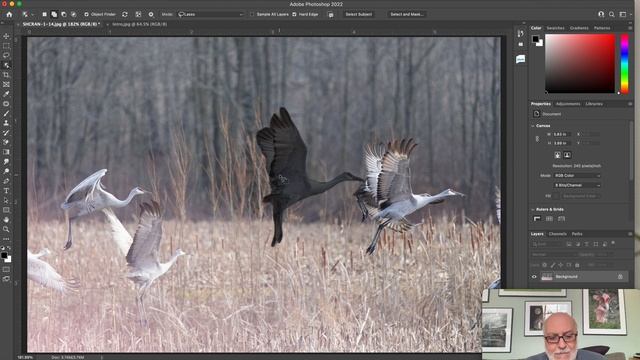This screenshot has height=360, width=640.
Task: Select the Eyedropper tool
Action: pos(6,94)
